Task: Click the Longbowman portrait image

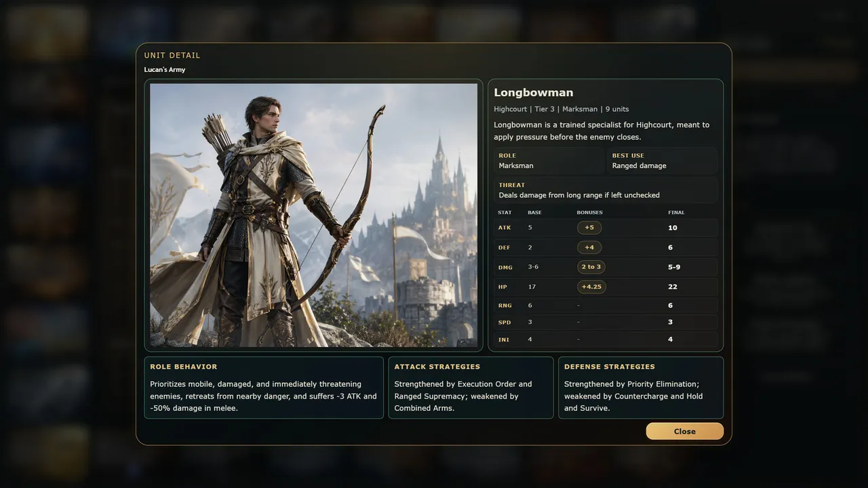Action: [x=313, y=216]
